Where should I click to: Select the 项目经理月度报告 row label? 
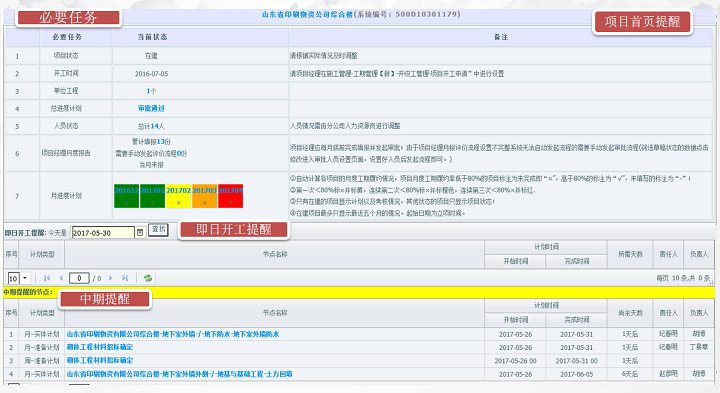[x=66, y=153]
